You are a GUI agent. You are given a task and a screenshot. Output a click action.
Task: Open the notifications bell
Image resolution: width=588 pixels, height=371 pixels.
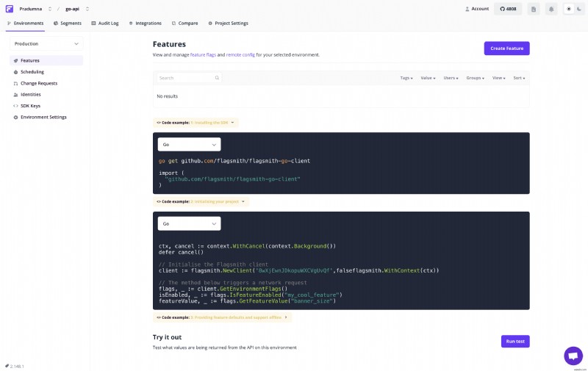[x=551, y=9]
